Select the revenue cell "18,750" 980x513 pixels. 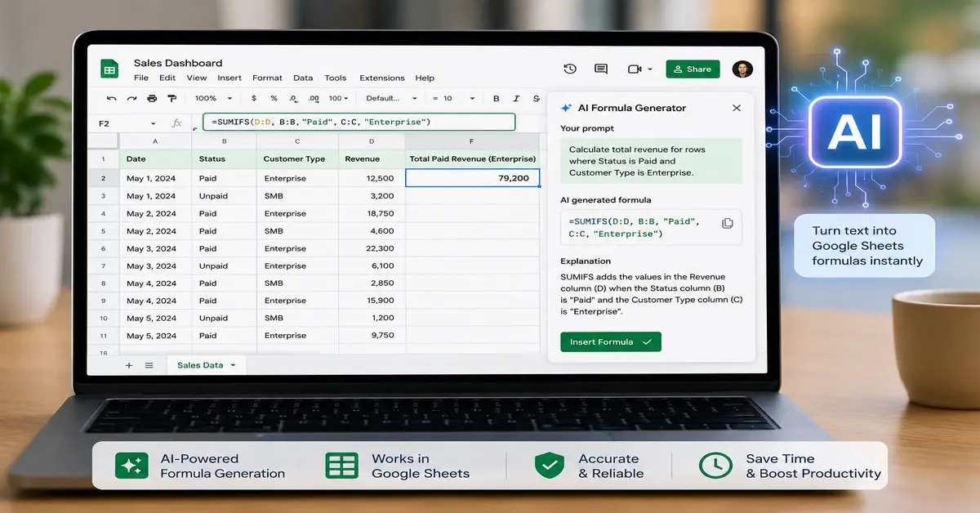point(372,213)
